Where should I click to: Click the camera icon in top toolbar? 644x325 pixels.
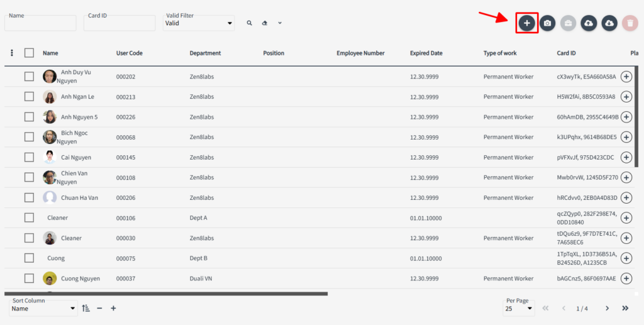pos(548,23)
